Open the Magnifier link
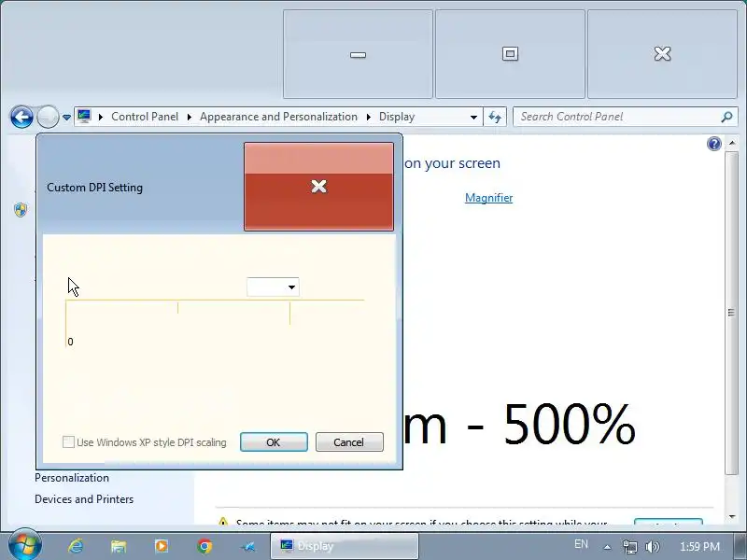 [488, 198]
